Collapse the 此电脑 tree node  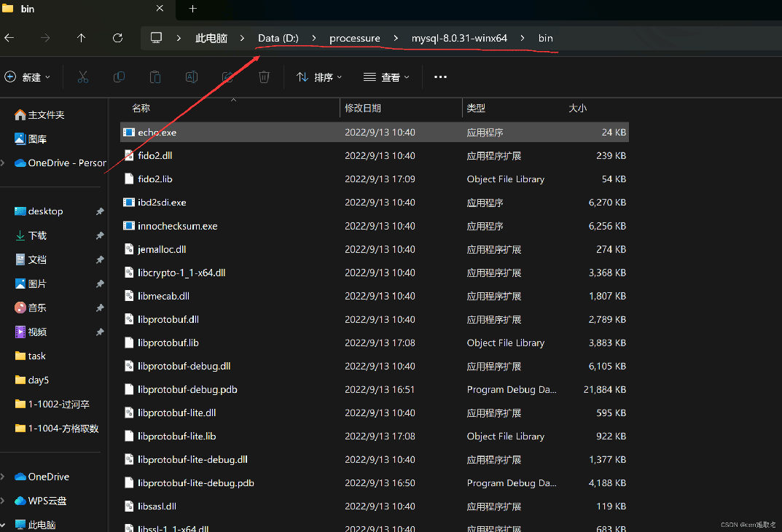(x=3, y=525)
